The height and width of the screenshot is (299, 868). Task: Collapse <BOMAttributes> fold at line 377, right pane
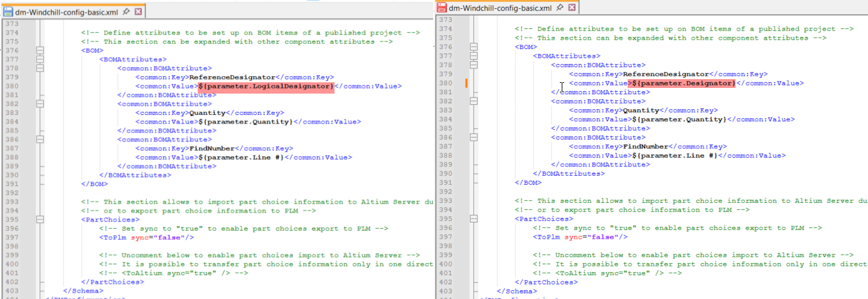[x=474, y=56]
